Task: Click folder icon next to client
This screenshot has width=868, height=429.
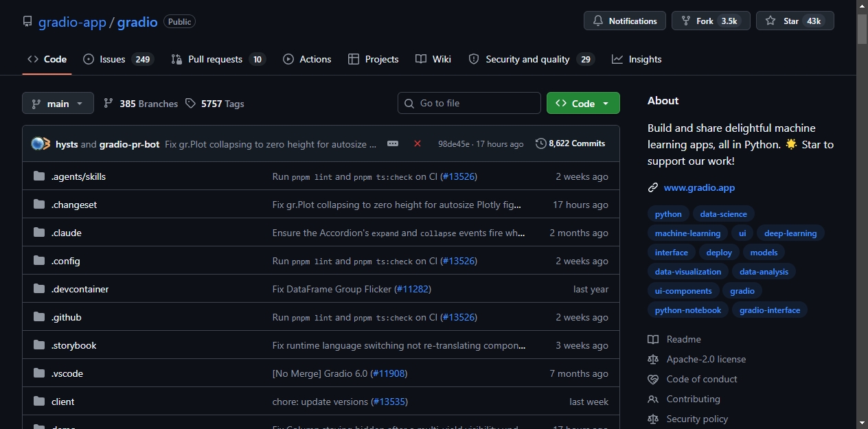Action: [x=39, y=402]
